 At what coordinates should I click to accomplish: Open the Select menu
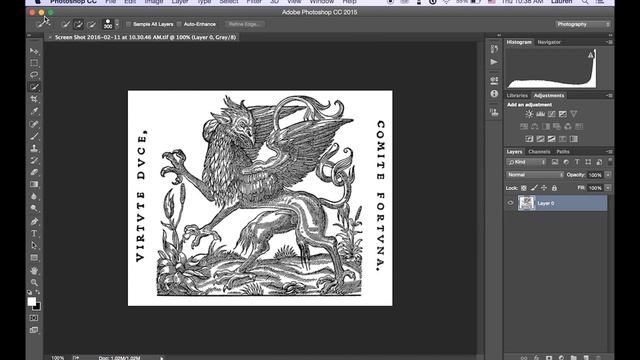pos(229,2)
